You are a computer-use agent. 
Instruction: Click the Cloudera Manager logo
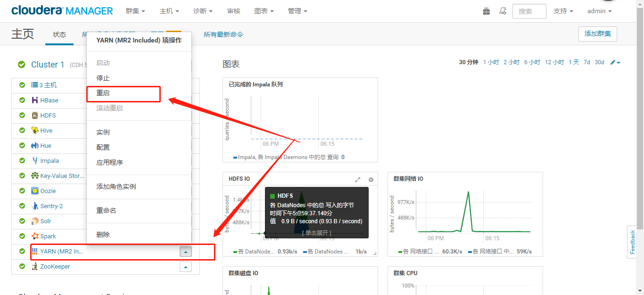[x=62, y=10]
